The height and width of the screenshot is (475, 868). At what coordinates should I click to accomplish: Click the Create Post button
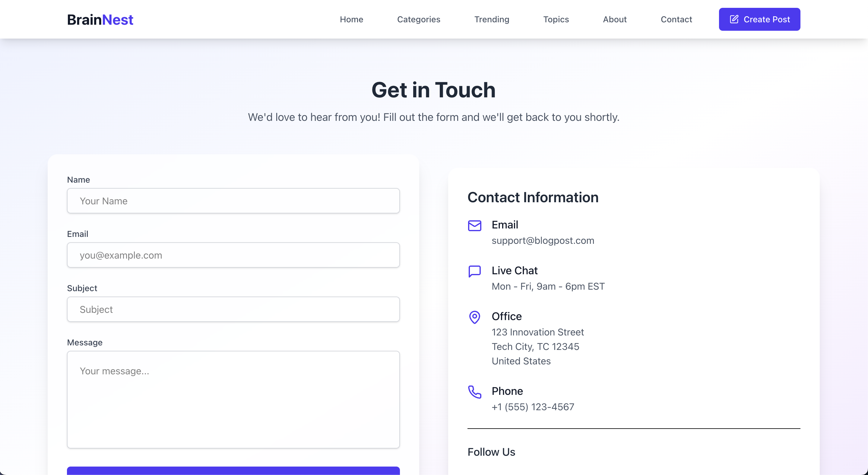click(x=759, y=19)
